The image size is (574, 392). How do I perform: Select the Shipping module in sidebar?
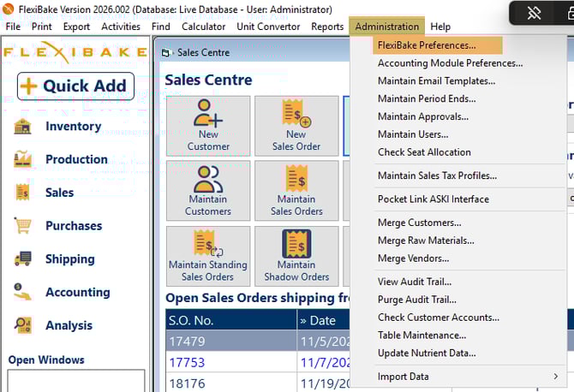69,259
